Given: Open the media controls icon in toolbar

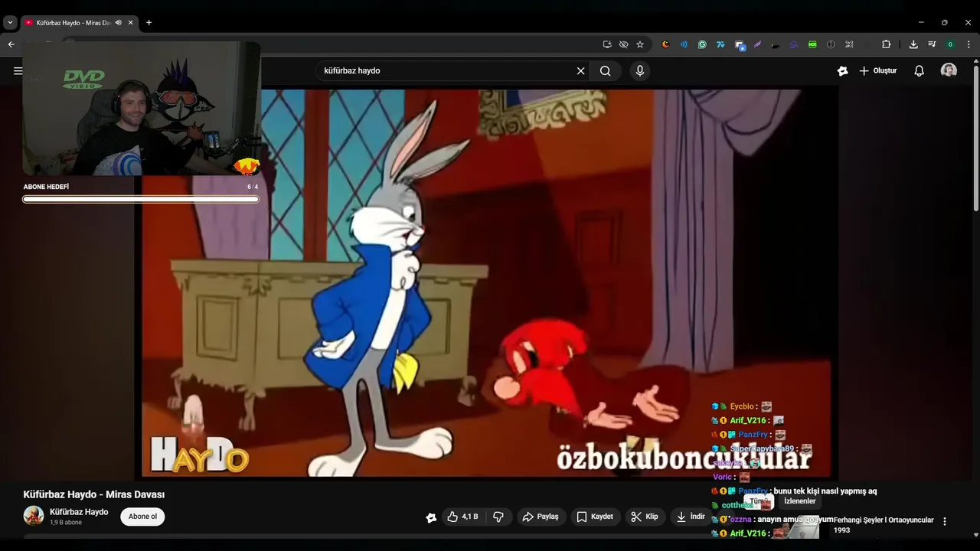Looking at the screenshot, I should coord(932,44).
